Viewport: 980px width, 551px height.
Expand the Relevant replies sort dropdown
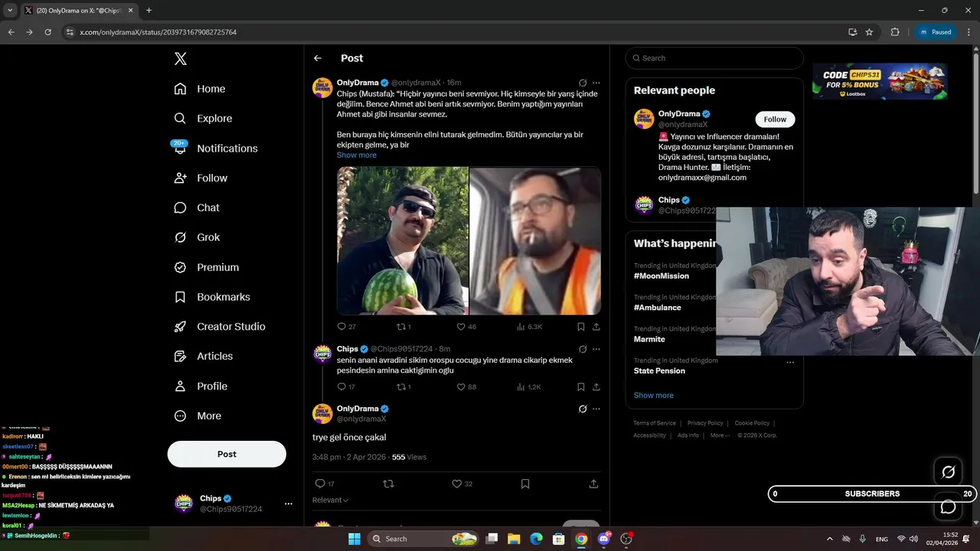[330, 500]
